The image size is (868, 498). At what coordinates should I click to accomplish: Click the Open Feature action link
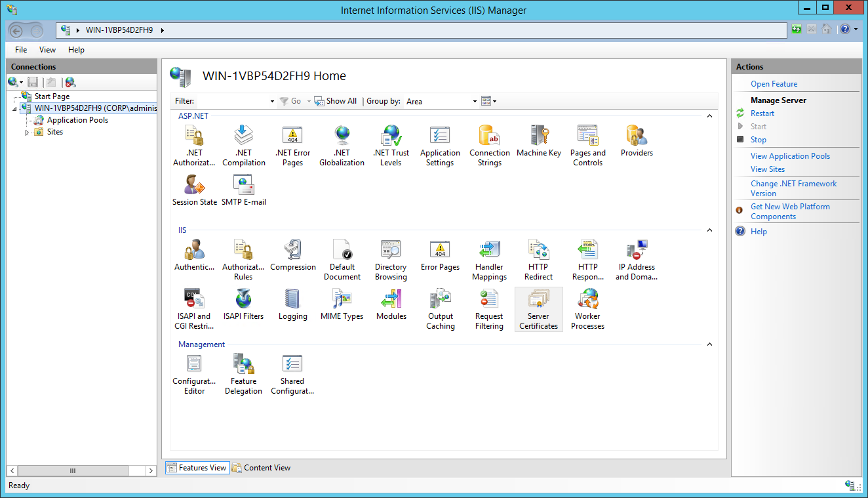point(774,84)
